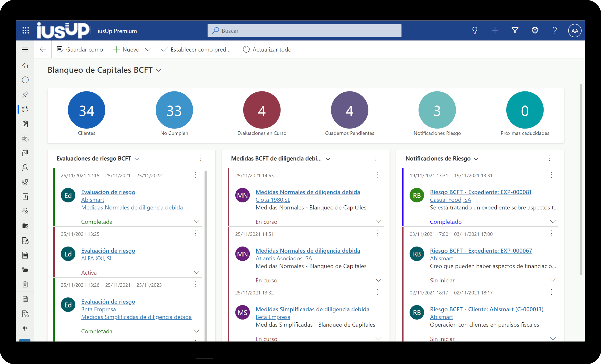This screenshot has width=601, height=364.
Task: Open the ALFA XXI, SL link
Action: (x=97, y=259)
